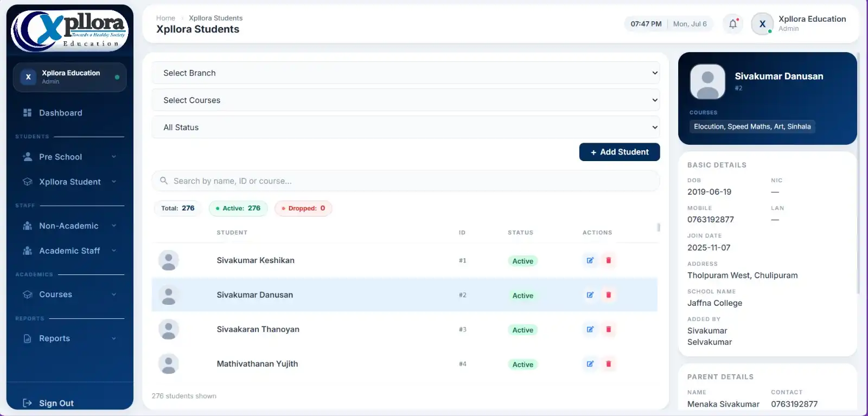Open the notifications bell

[x=733, y=24]
